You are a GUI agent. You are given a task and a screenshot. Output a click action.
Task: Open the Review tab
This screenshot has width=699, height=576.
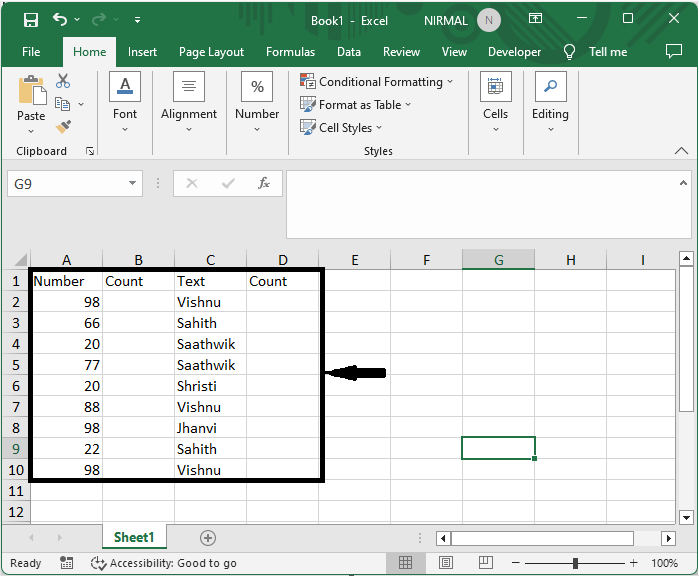[401, 52]
